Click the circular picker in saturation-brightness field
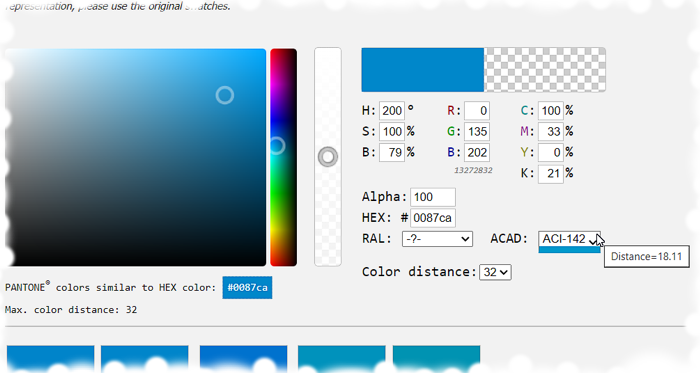The image size is (700, 373). (225, 95)
